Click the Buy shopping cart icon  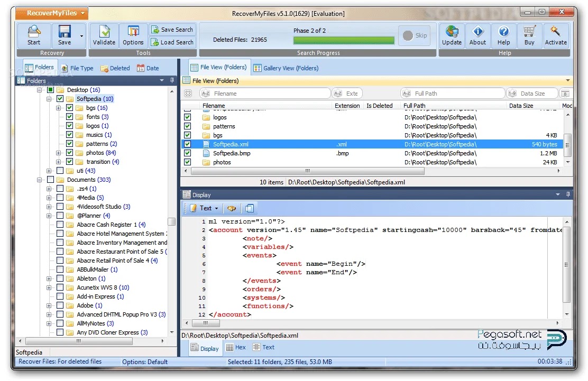pyautogui.click(x=529, y=35)
